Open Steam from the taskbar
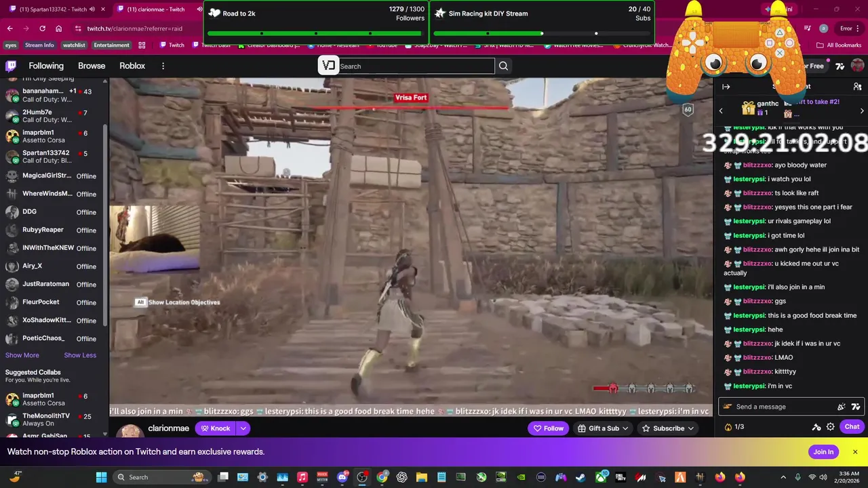The image size is (868, 488). click(580, 477)
